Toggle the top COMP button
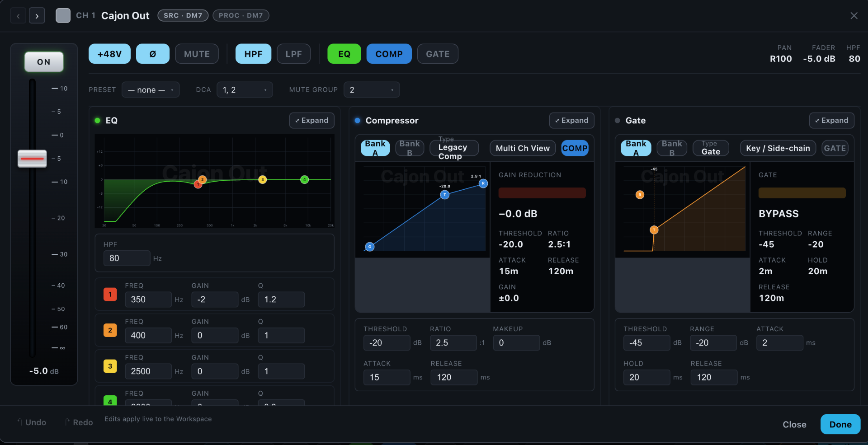 click(389, 54)
